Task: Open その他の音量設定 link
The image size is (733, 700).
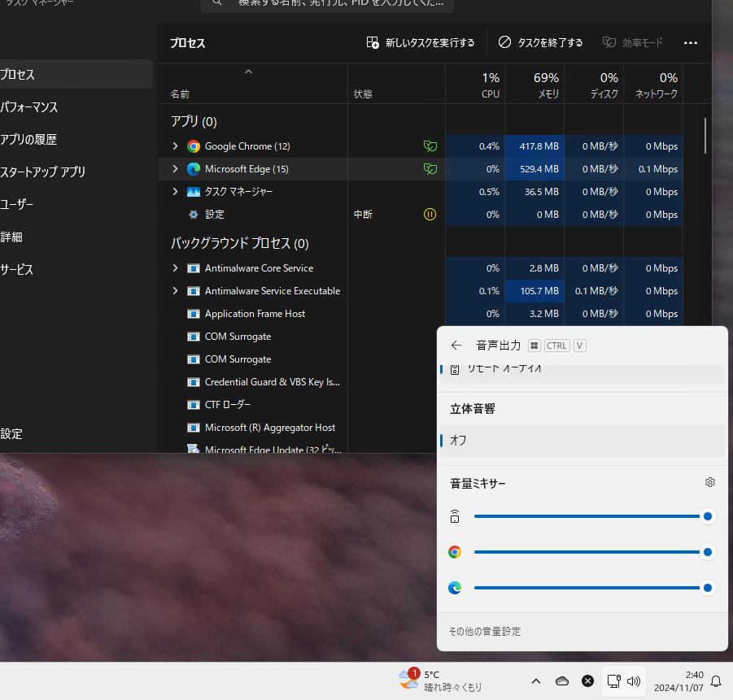Action: click(x=484, y=632)
